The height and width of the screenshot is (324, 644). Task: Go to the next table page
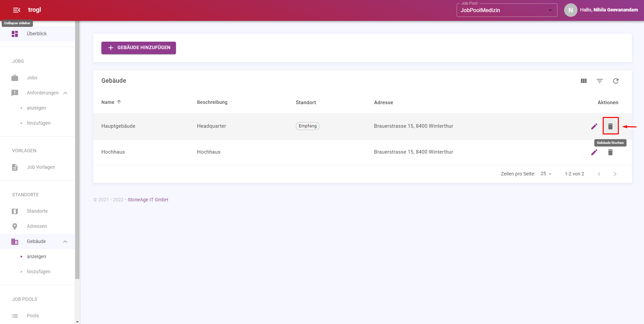615,174
